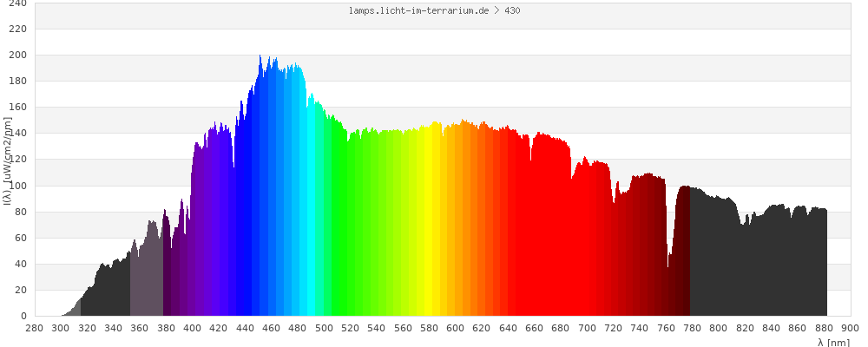Image resolution: width=868 pixels, height=347 pixels.
Task: Click the 280 tick on the wavelength axis
Action: (35, 328)
